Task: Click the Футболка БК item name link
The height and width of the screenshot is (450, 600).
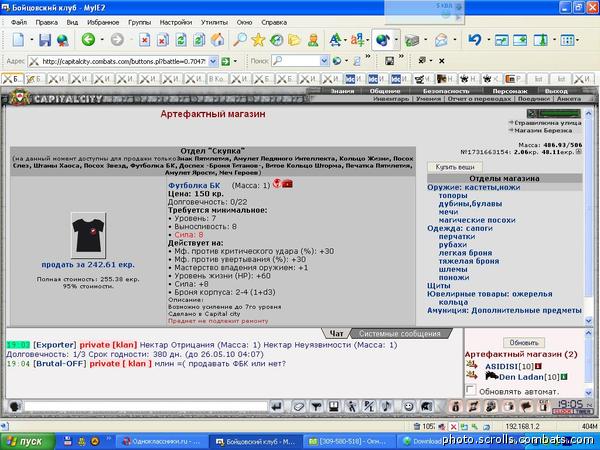Action: [194, 185]
